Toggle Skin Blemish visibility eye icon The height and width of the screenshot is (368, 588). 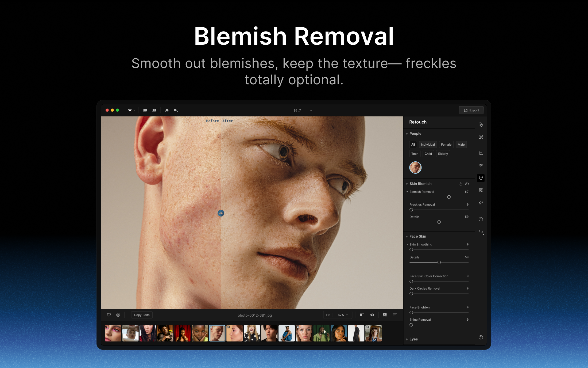[467, 184]
